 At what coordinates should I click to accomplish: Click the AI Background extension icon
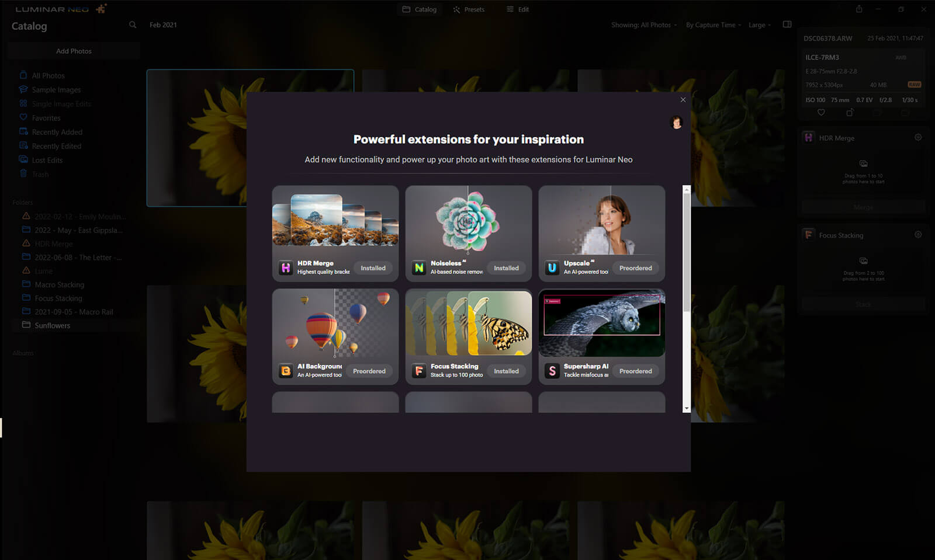(x=286, y=371)
